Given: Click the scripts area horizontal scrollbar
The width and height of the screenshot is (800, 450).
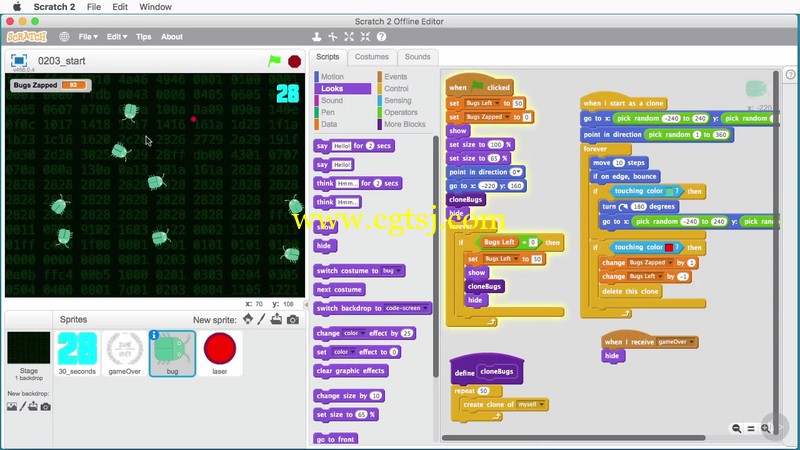Looking at the screenshot, I should pos(573,438).
